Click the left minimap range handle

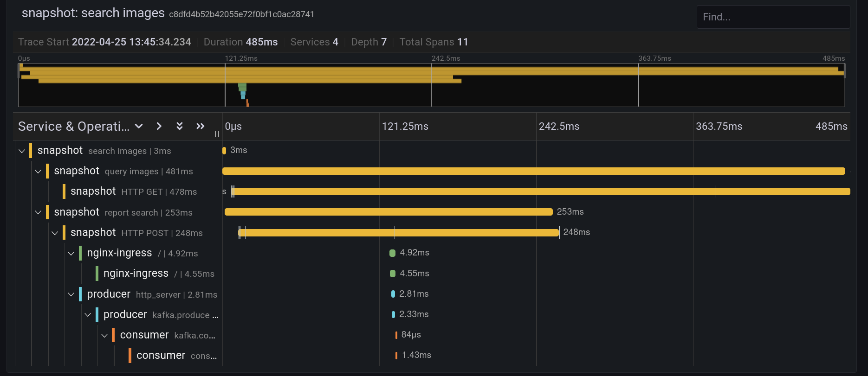19,70
